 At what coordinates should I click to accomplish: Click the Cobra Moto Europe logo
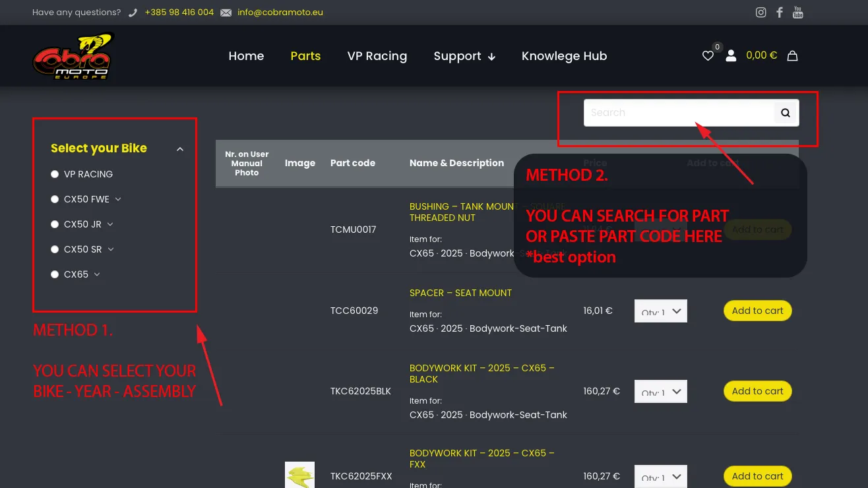(73, 57)
